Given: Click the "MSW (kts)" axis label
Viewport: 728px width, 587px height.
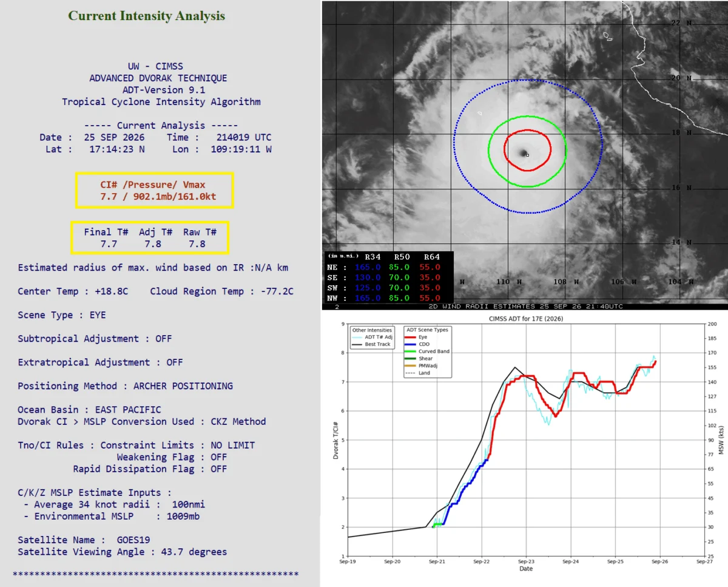Looking at the screenshot, I should (x=721, y=439).
